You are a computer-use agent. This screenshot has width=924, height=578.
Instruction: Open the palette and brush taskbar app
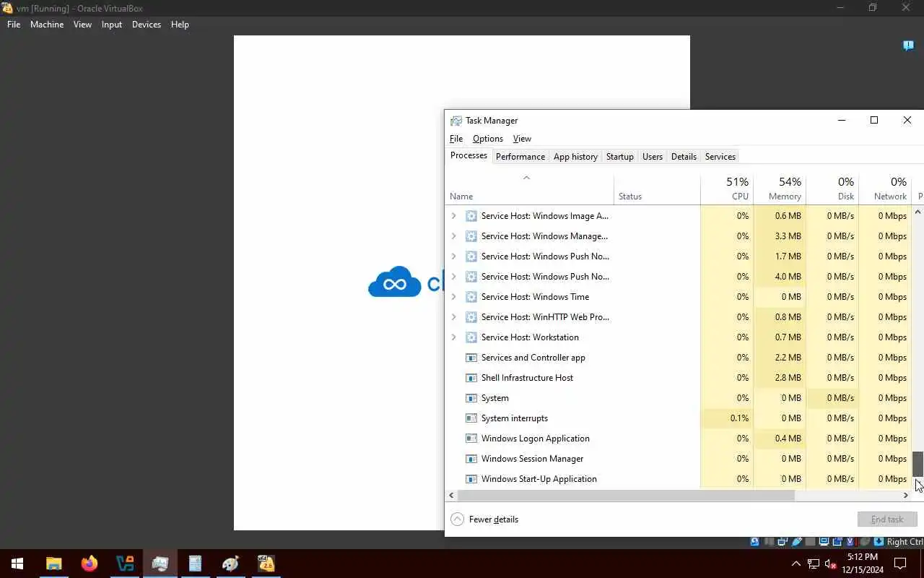[x=231, y=564]
